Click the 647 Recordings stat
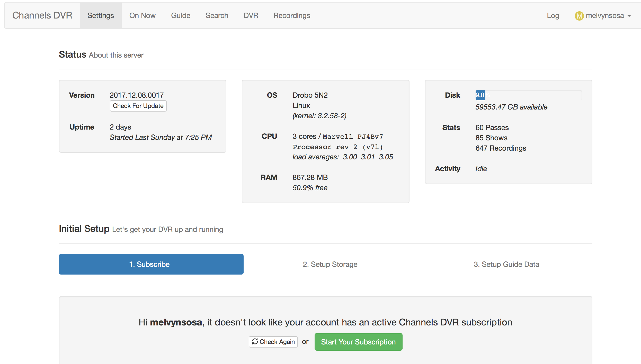Screen dimensions: 641x364 501,148
